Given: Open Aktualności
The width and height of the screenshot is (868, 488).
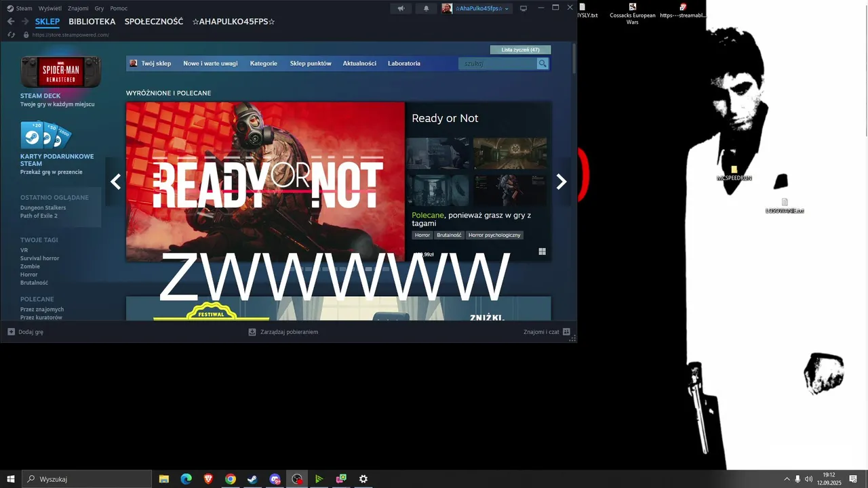Looking at the screenshot, I should (359, 63).
